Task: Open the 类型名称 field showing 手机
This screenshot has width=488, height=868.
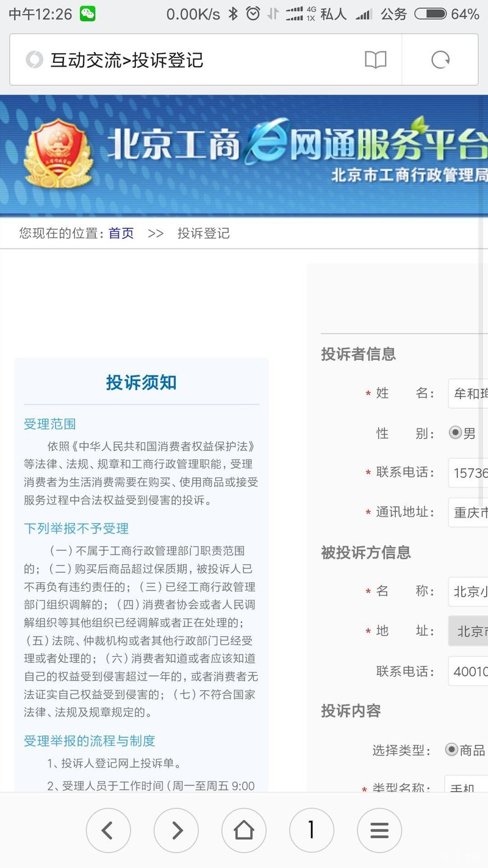Action: pos(466,783)
